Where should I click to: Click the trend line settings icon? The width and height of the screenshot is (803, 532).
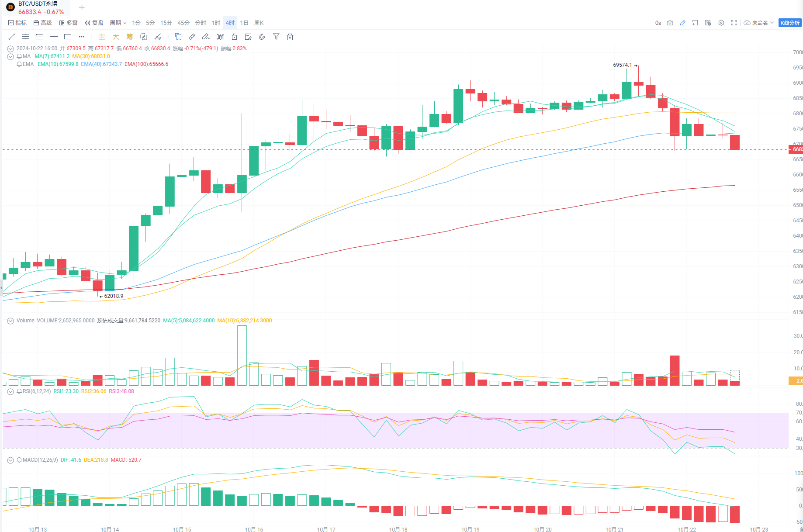tap(158, 37)
